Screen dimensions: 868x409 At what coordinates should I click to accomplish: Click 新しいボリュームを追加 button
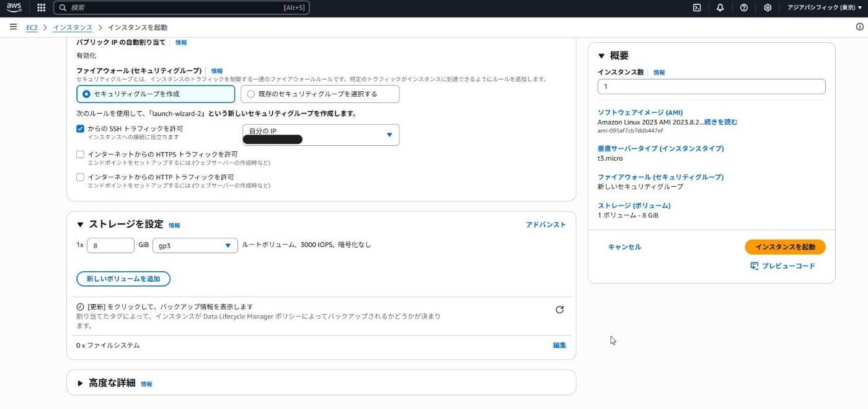coord(123,279)
